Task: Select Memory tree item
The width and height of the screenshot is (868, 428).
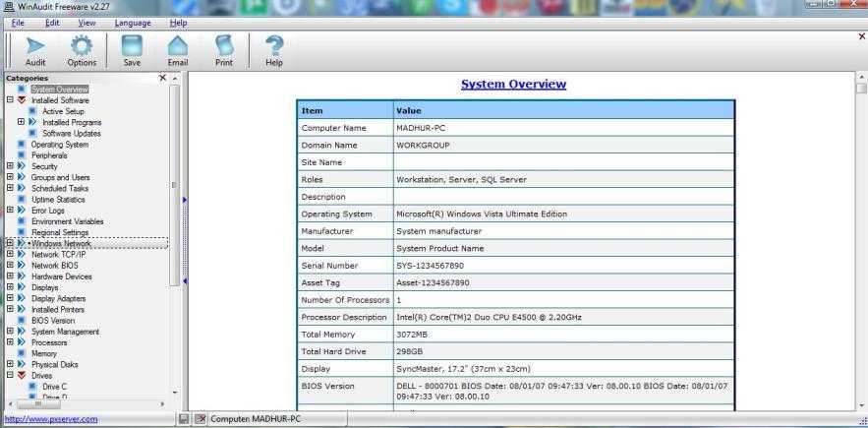Action: (x=44, y=353)
